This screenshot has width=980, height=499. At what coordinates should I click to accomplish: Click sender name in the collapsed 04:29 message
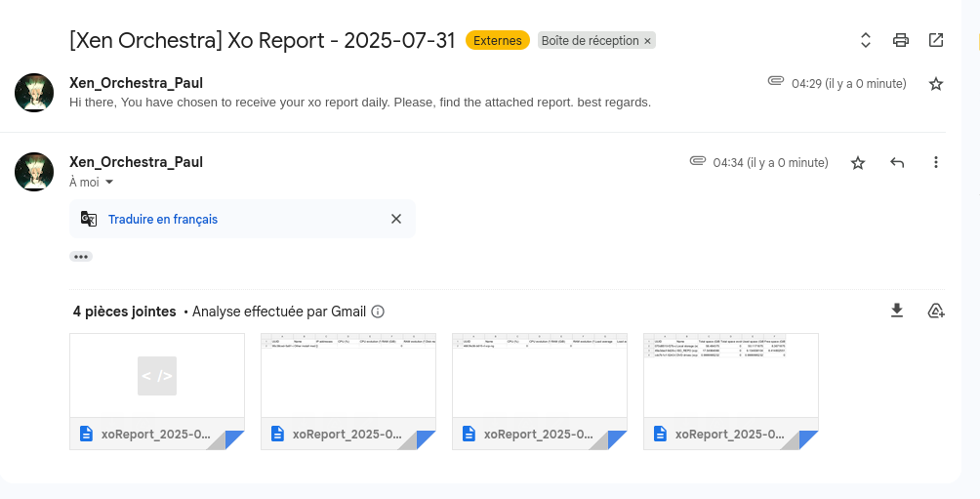137,83
